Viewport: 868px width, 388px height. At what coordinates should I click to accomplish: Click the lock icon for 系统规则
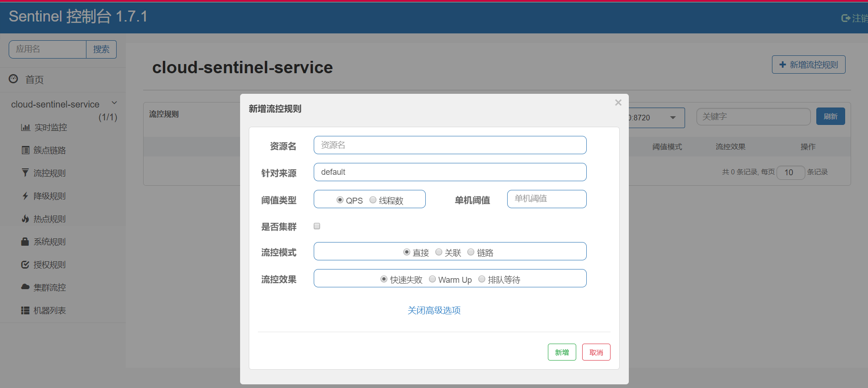[25, 241]
